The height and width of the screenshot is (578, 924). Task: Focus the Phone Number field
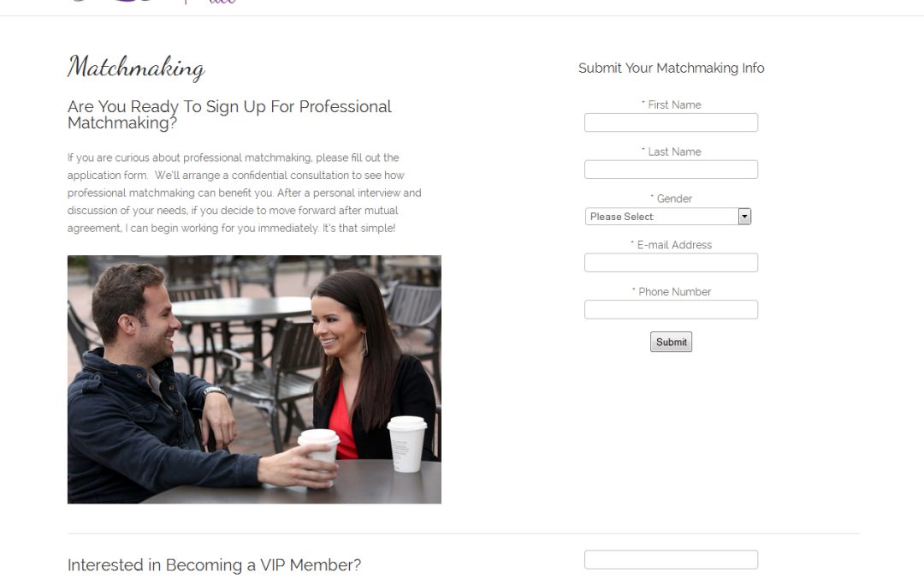(671, 310)
